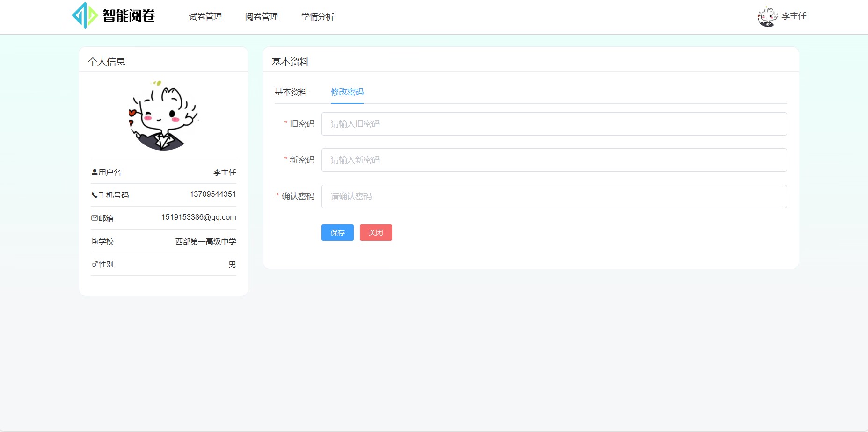Click the 李主任 username label at top right
The width and height of the screenshot is (868, 432).
[793, 16]
